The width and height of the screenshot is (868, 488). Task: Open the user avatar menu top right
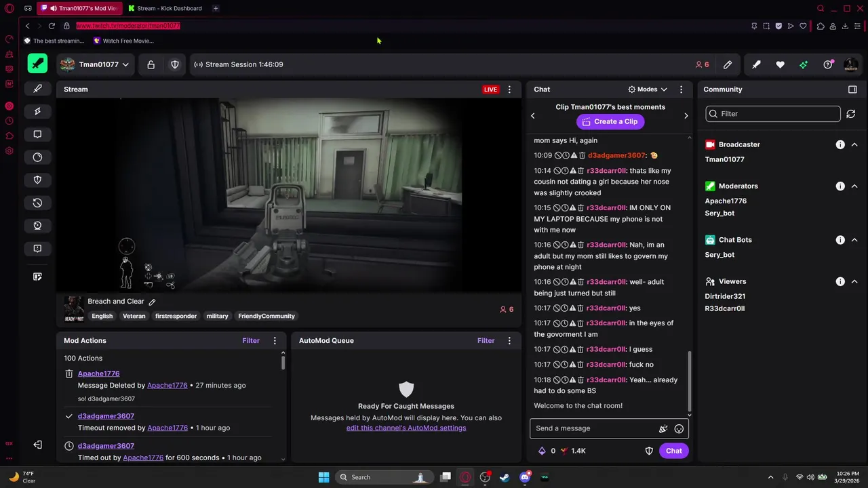[850, 64]
